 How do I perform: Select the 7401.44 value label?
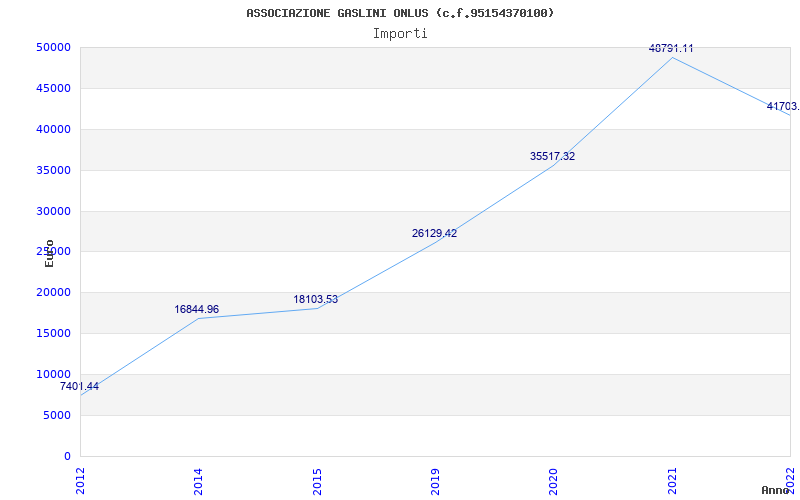pos(79,387)
